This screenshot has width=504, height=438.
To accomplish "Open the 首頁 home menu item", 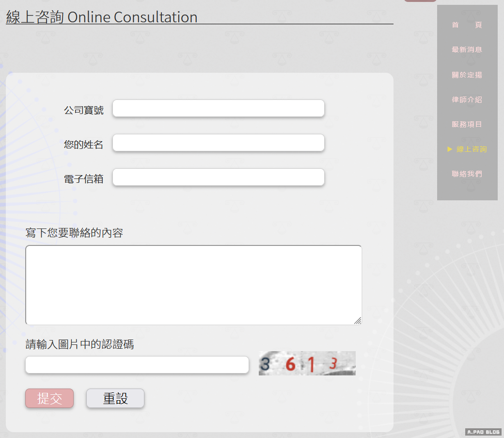I will [467, 25].
